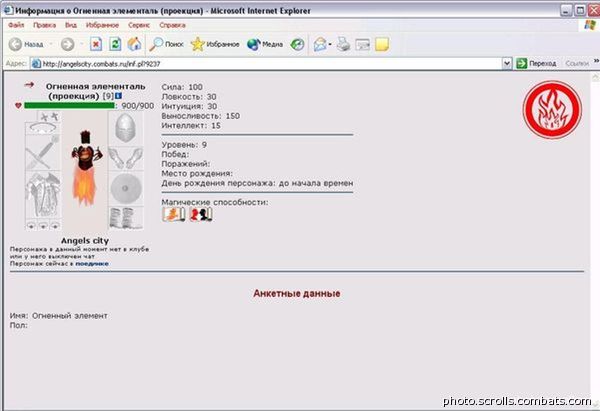600x411 pixels.
Task: Select the body armor equipment slot
Action: click(43, 195)
